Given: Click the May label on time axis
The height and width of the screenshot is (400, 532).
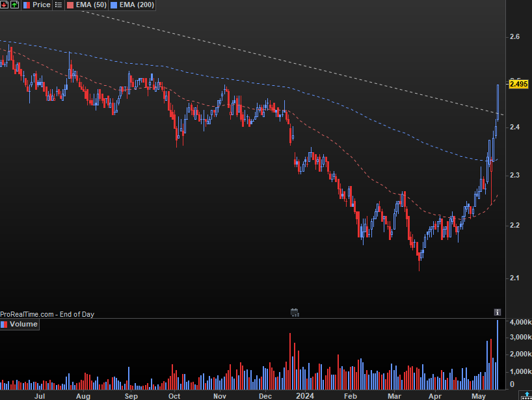Looking at the screenshot, I should coord(479,396).
